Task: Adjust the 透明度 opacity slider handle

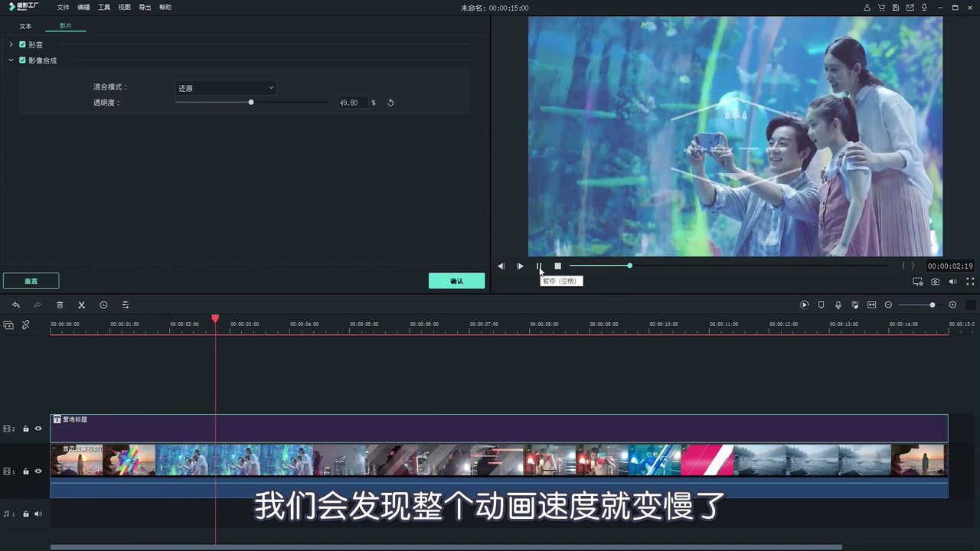Action: tap(250, 102)
